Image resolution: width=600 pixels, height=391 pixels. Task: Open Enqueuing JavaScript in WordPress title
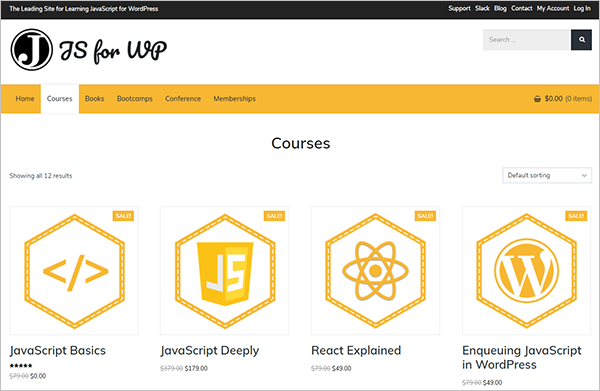click(522, 357)
